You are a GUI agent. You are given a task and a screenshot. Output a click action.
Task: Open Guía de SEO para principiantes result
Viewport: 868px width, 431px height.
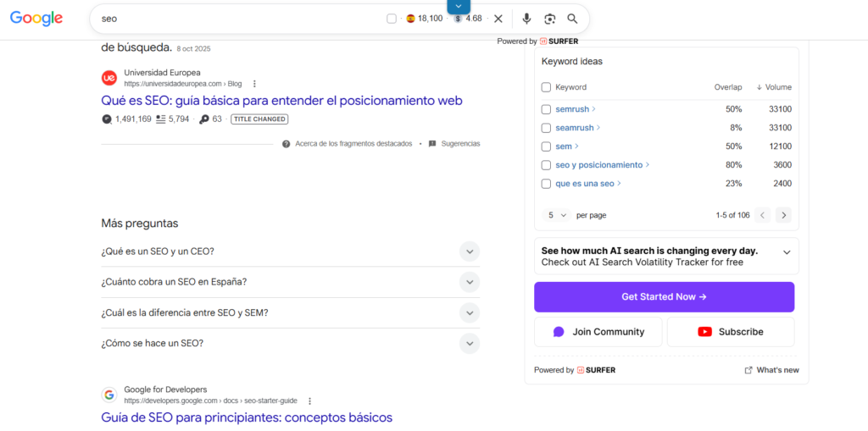click(247, 417)
